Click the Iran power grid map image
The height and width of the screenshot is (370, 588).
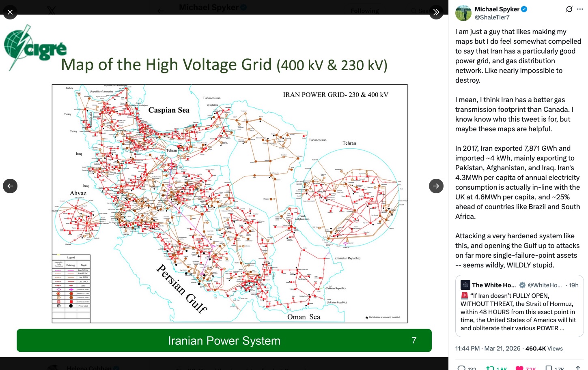click(x=230, y=203)
